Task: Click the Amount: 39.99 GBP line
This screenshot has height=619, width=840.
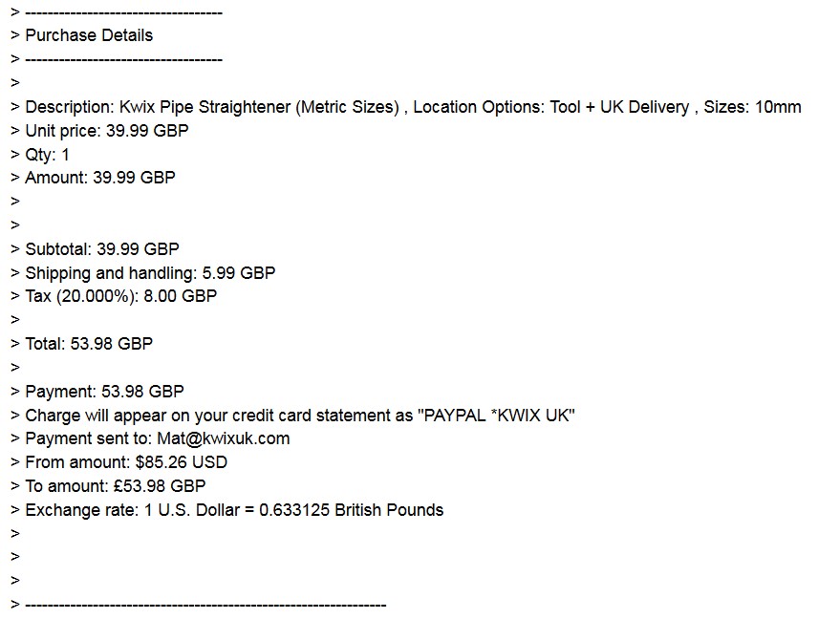Action: 100,178
